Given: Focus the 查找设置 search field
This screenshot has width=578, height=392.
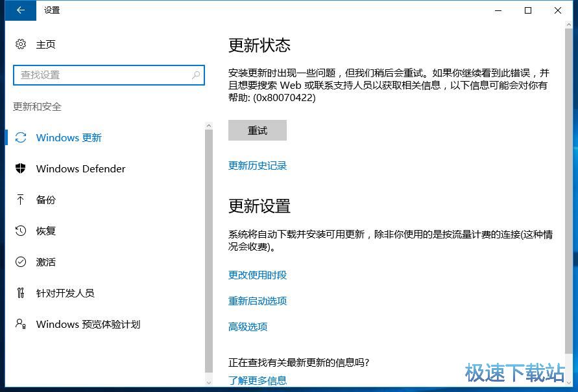Looking at the screenshot, I should click(109, 75).
